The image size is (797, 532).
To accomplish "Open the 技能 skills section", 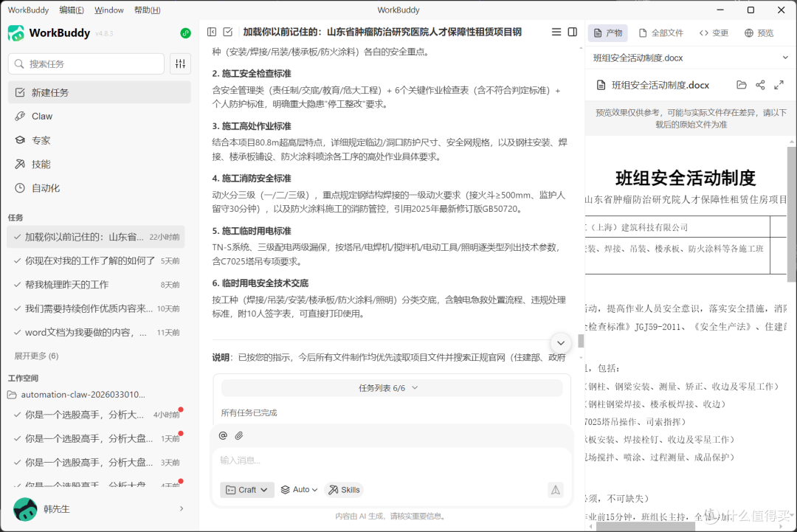I will pyautogui.click(x=99, y=164).
